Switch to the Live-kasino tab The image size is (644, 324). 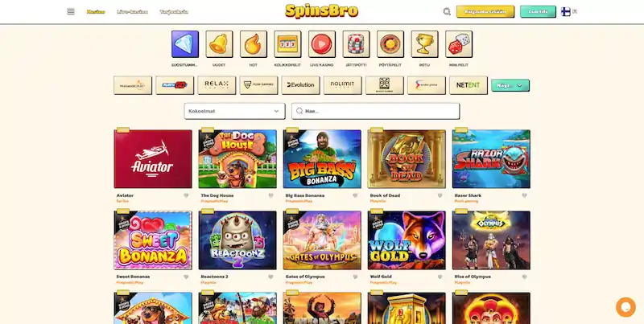coord(132,11)
